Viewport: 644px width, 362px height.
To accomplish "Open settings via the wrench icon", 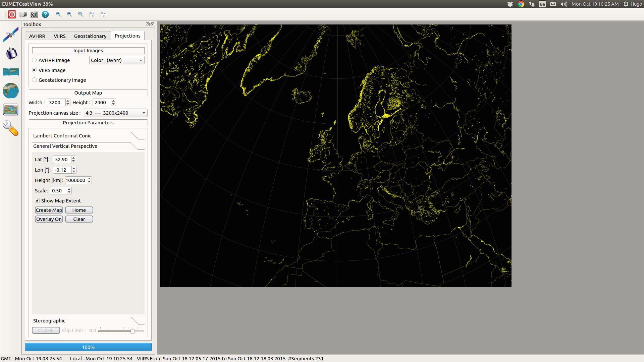I will (x=11, y=128).
